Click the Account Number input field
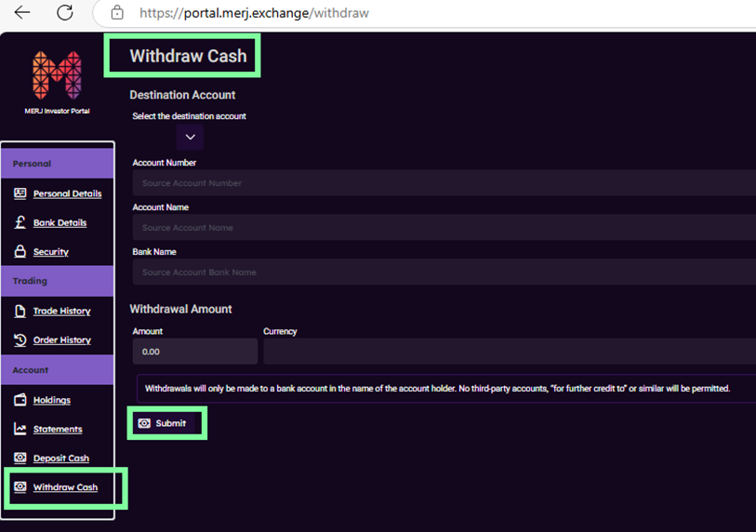The image size is (756, 532). coord(443,183)
